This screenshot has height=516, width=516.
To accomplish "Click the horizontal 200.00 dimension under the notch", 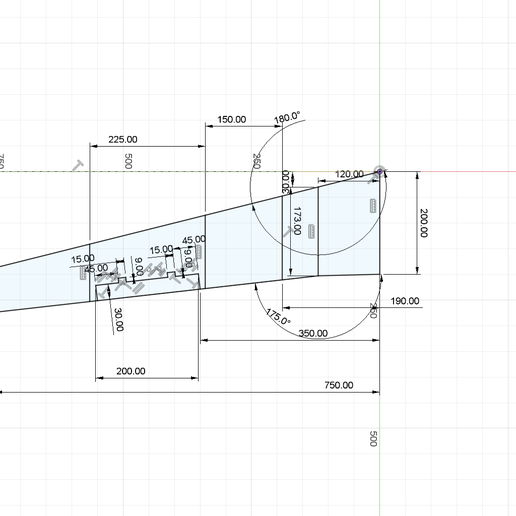I will tap(131, 371).
